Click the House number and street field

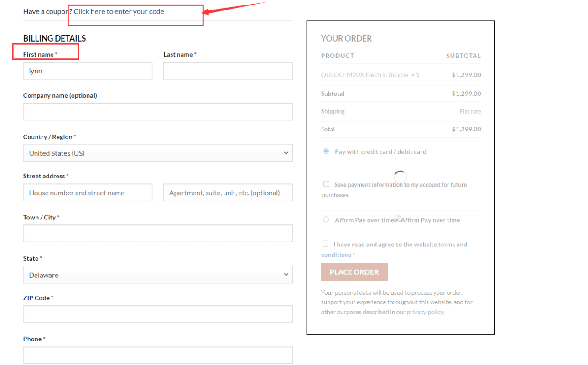pyautogui.click(x=88, y=193)
